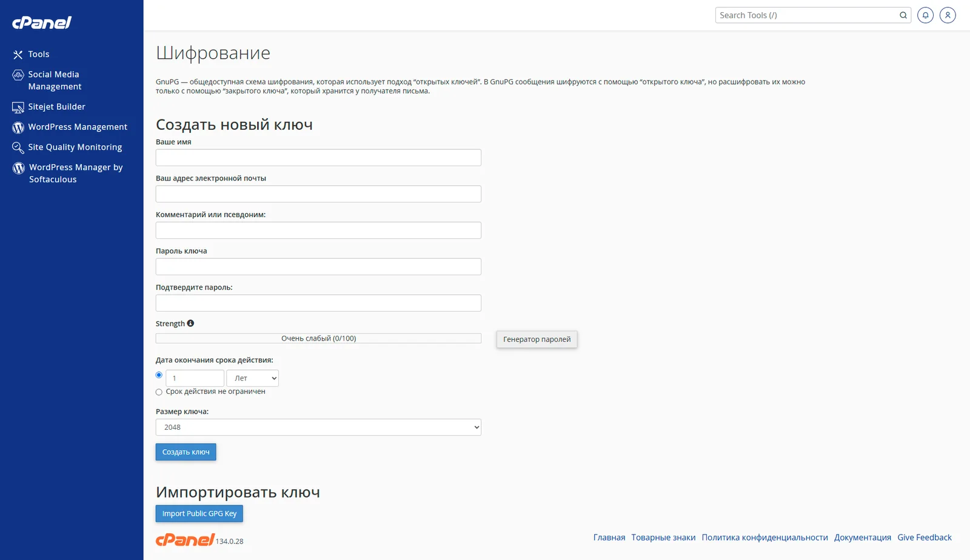Click the 'Импортировать ключ' heading
The height and width of the screenshot is (560, 970).
[x=238, y=492]
